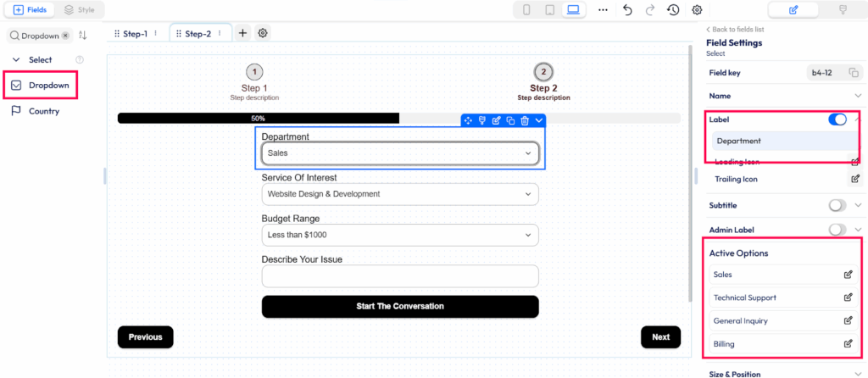Enable the Subtitle toggle

point(837,205)
